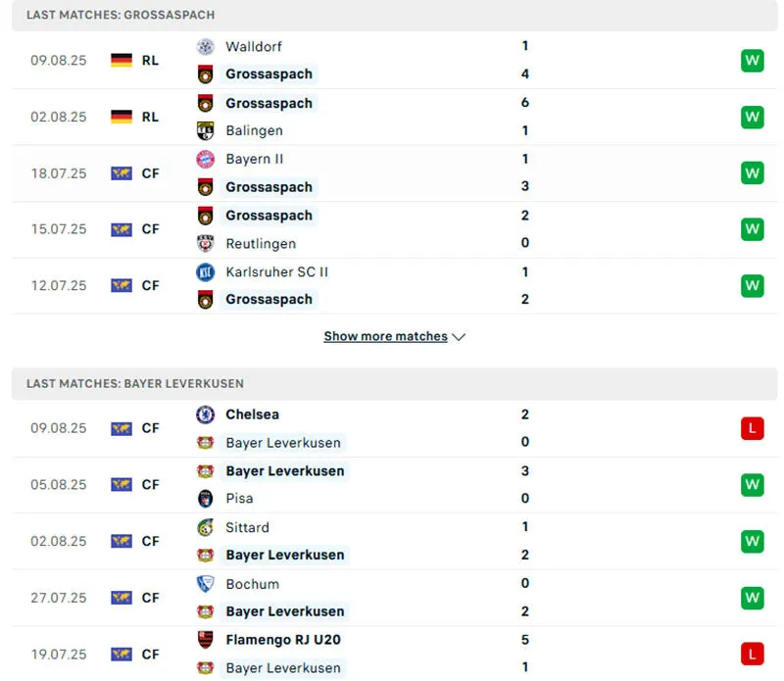The height and width of the screenshot is (681, 784).
Task: Click the Reutlingen team crest icon
Action: 205,244
